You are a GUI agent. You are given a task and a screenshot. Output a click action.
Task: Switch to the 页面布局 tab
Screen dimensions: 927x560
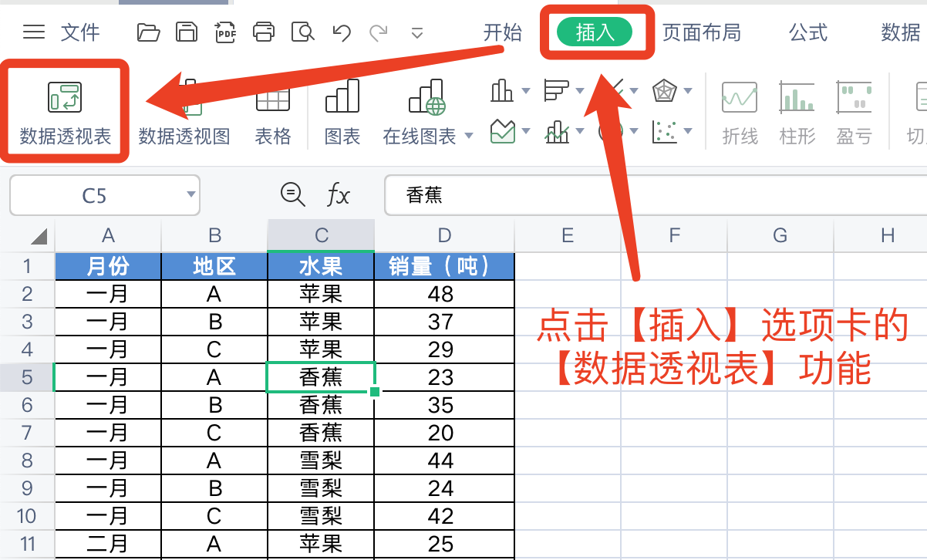pos(702,32)
